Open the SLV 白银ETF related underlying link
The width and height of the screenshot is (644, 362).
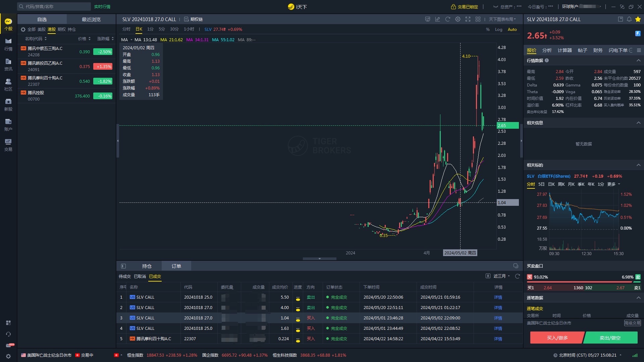(x=548, y=176)
